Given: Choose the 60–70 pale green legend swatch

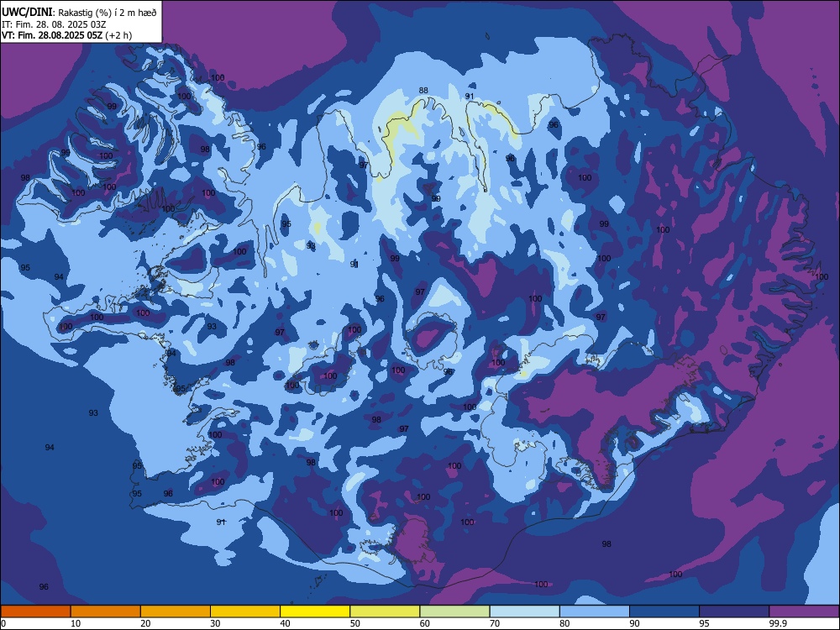Looking at the screenshot, I should click(454, 612).
